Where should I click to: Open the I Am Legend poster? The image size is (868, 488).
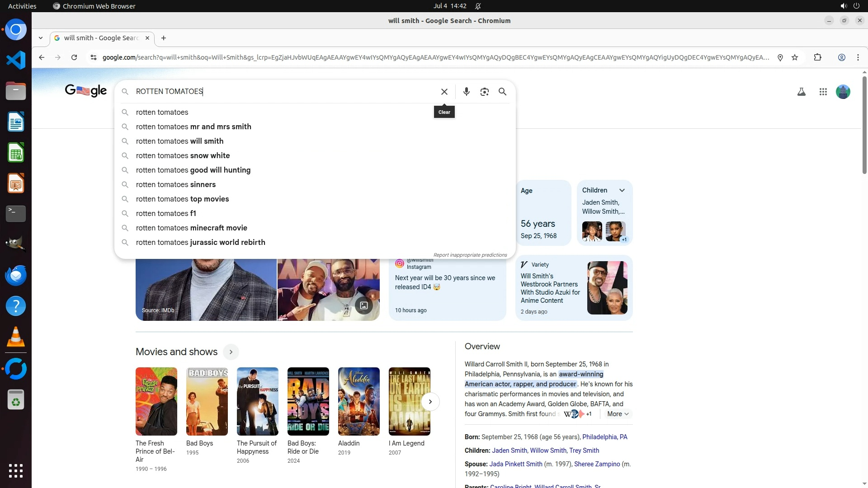(x=409, y=401)
